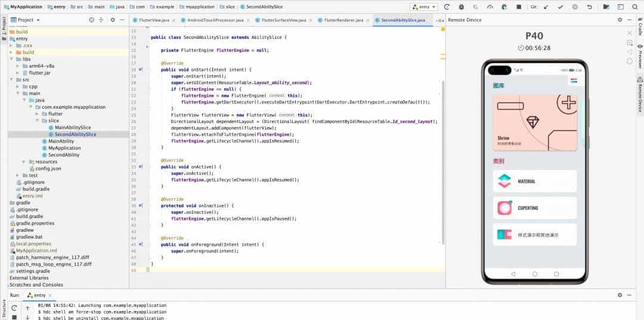Viewport: 644px width, 320px height.
Task: Open the entry run configuration dropdown
Action: pos(424,7)
